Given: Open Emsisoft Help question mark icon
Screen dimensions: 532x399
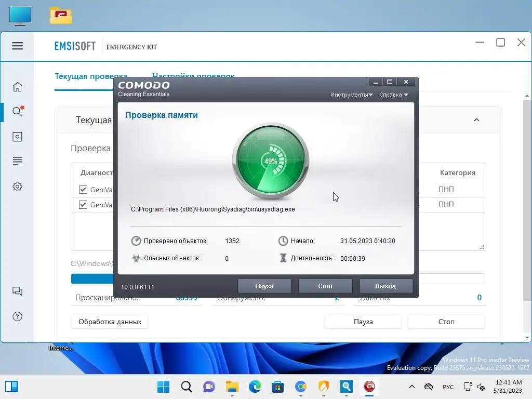Looking at the screenshot, I should click(x=17, y=316).
